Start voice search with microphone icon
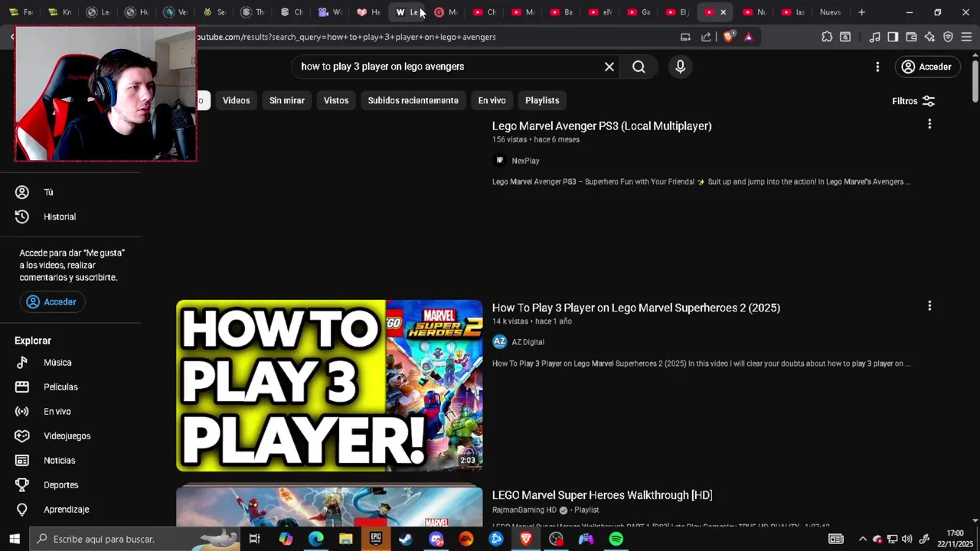The image size is (980, 551). click(x=680, y=67)
